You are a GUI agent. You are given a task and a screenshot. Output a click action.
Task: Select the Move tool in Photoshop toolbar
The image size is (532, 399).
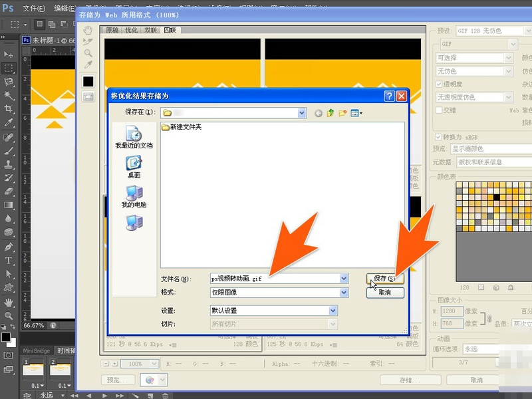coord(9,55)
